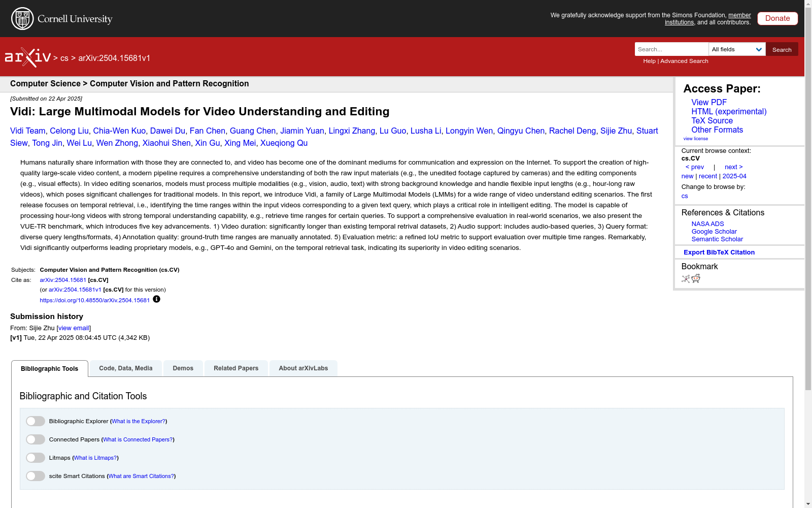The image size is (812, 508).
Task: Open the DOI URL link
Action: click(95, 300)
